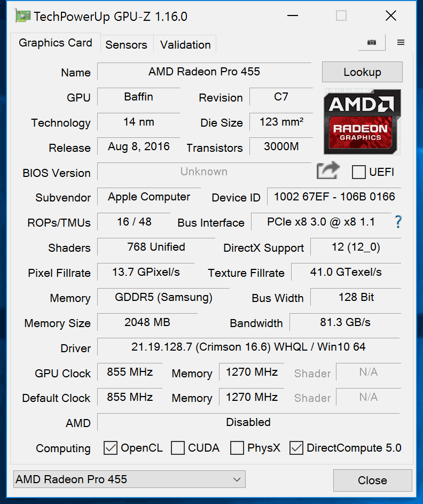Switch to the Sensors tab
Image resolution: width=423 pixels, height=504 pixels.
126,45
